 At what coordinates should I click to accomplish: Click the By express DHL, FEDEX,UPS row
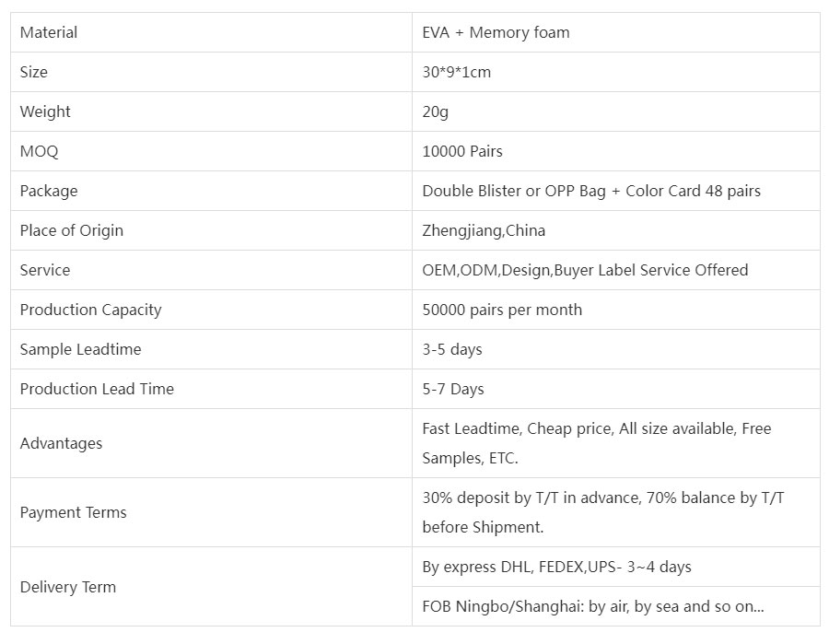[x=616, y=567]
